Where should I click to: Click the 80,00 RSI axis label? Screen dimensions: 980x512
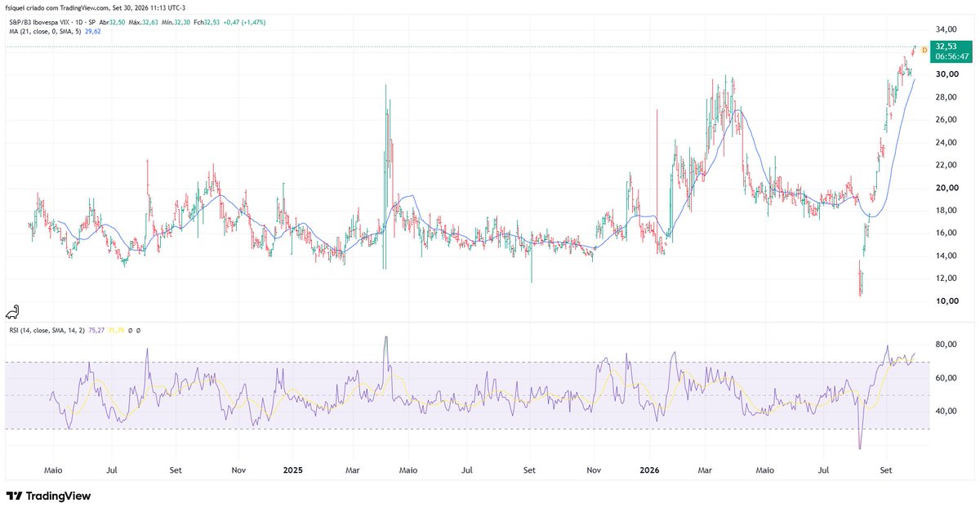click(x=947, y=345)
